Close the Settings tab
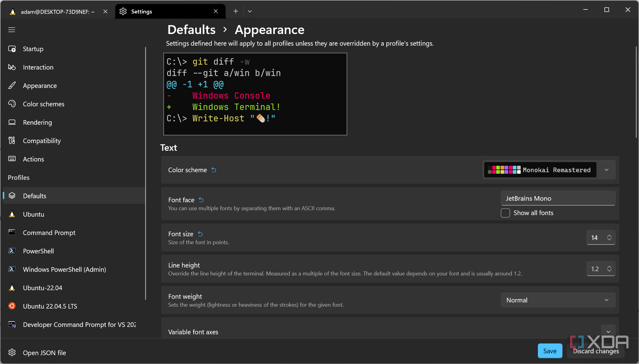Image resolution: width=639 pixels, height=364 pixels. (x=216, y=11)
